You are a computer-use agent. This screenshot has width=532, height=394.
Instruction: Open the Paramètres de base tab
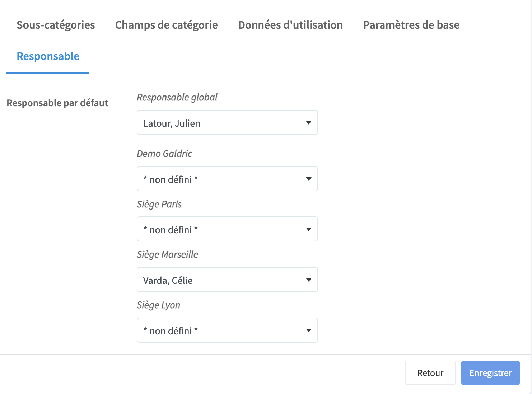click(x=411, y=25)
